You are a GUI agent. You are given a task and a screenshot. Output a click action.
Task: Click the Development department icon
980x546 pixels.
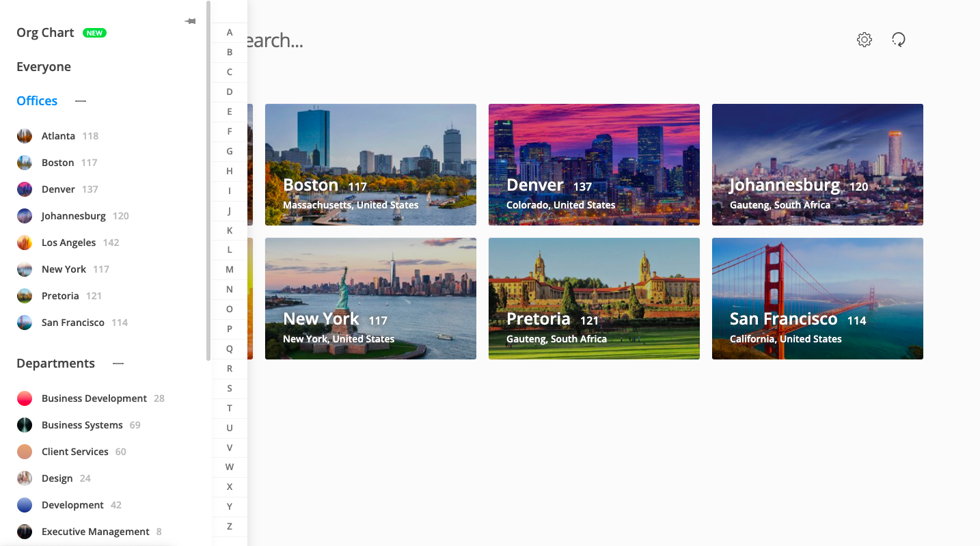pyautogui.click(x=25, y=505)
